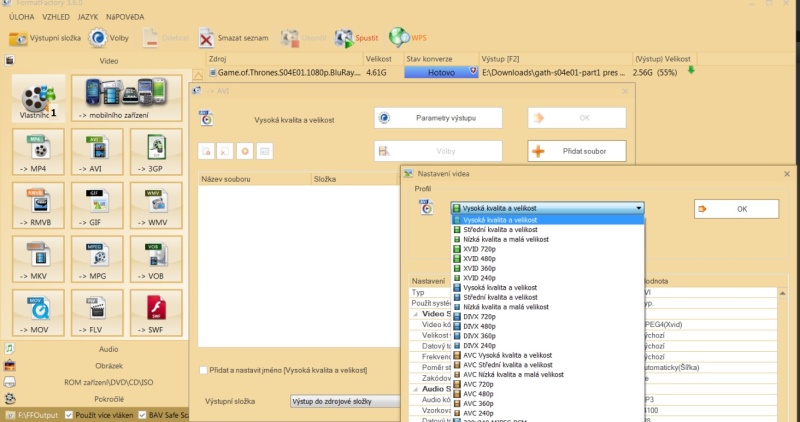The height and width of the screenshot is (422, 800).
Task: Click the Zdroj column header
Action: point(285,59)
